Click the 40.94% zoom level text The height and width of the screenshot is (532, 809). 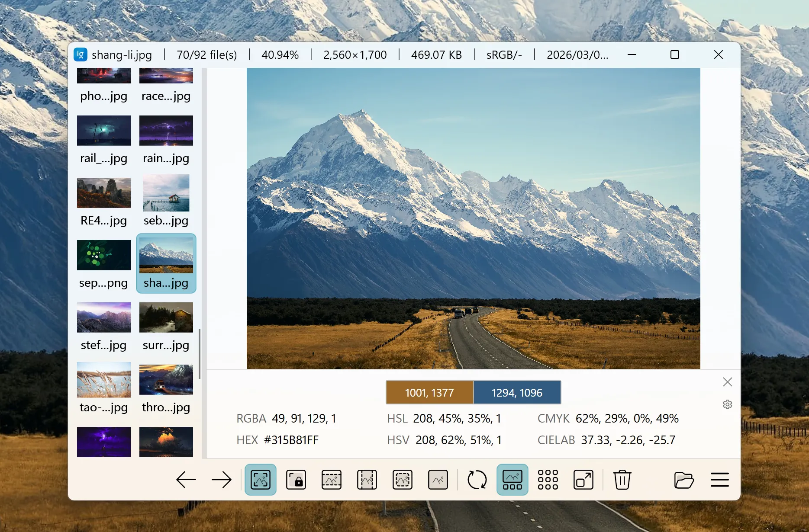(x=280, y=55)
